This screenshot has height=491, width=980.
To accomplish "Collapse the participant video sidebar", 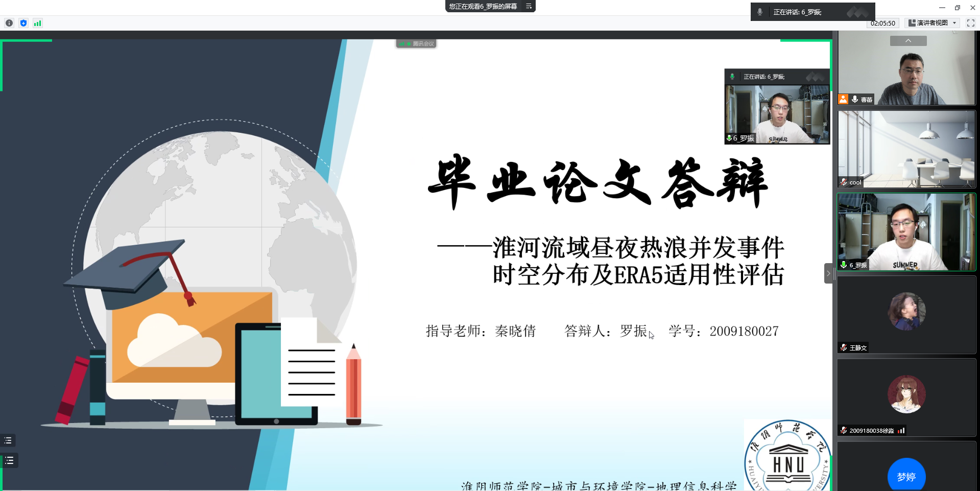I will [x=828, y=273].
